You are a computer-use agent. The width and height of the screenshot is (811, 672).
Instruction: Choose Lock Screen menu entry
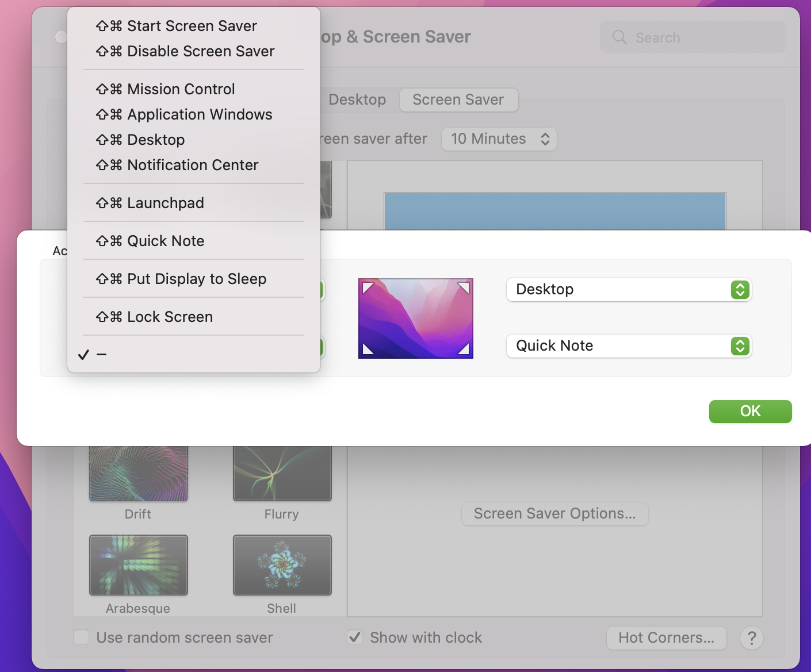[194, 317]
